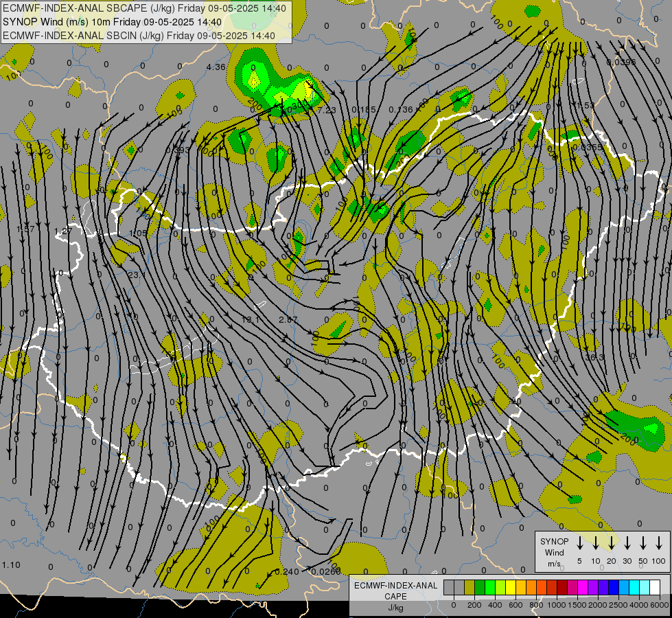
Task: Click the 0.0260 value on the map
Action: coord(326,572)
